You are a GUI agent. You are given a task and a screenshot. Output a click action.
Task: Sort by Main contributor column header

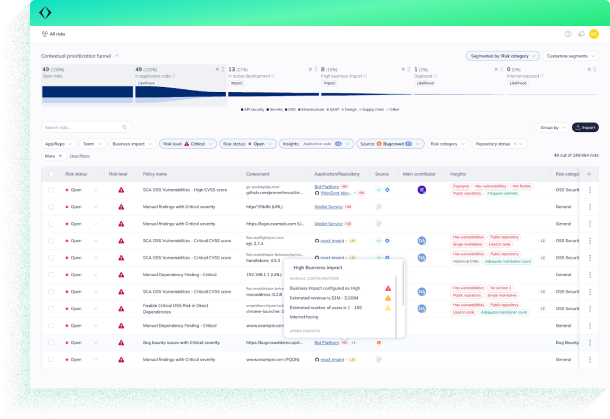click(419, 174)
